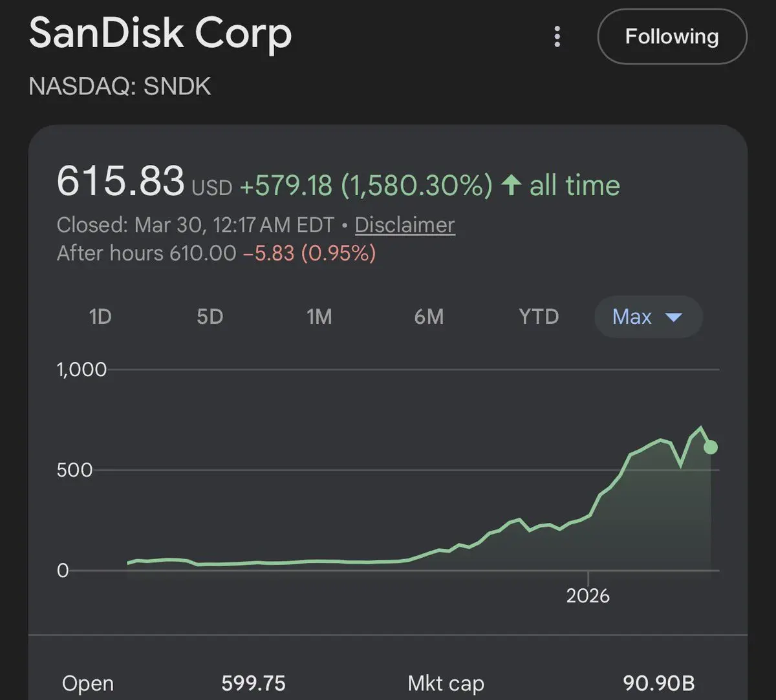Image resolution: width=776 pixels, height=700 pixels.
Task: Select the YTD range tab
Action: pos(539,317)
